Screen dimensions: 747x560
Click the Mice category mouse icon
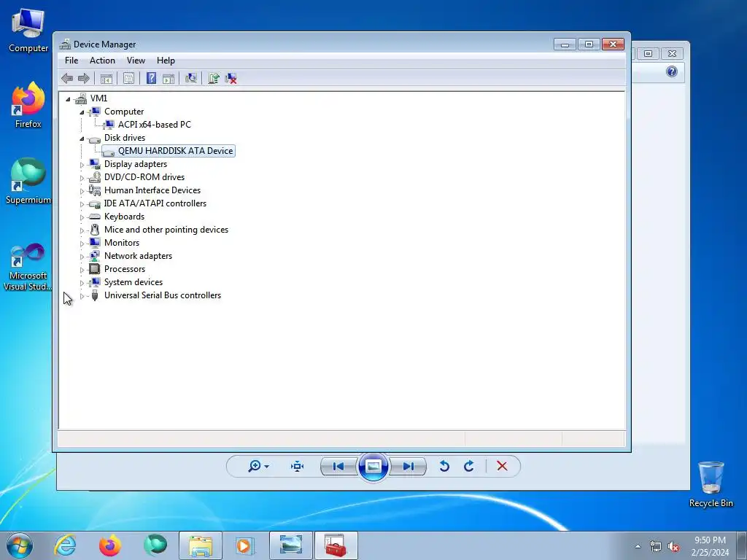(x=95, y=230)
